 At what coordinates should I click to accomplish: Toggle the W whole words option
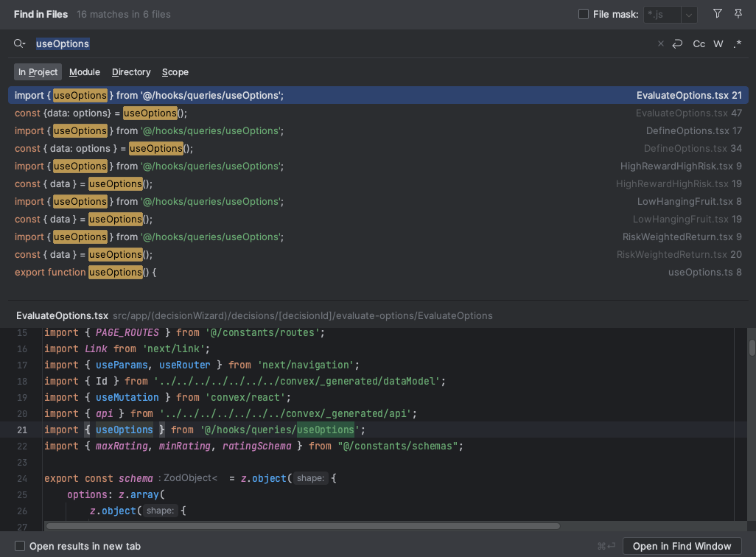tap(718, 44)
